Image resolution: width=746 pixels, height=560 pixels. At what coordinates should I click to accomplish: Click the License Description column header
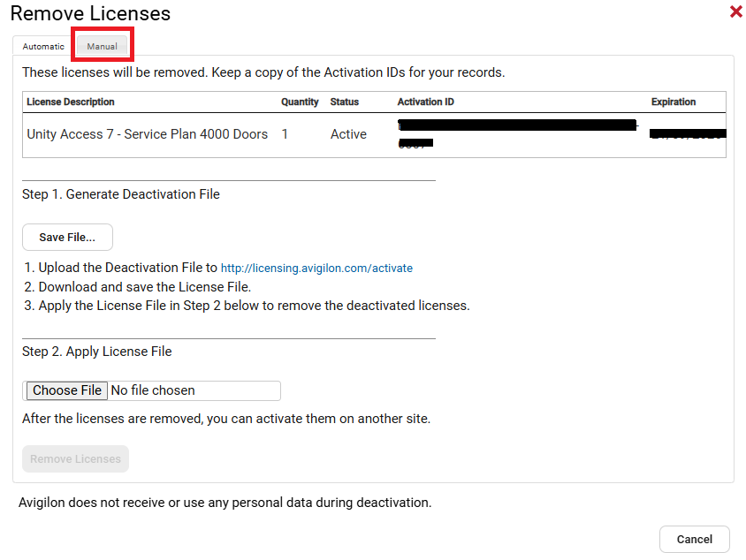pyautogui.click(x=71, y=102)
